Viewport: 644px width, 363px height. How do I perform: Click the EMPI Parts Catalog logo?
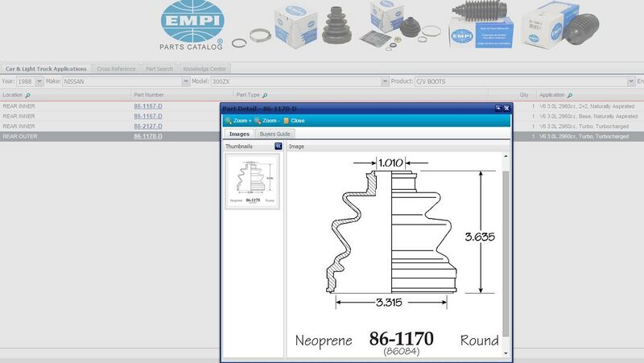coord(192,26)
